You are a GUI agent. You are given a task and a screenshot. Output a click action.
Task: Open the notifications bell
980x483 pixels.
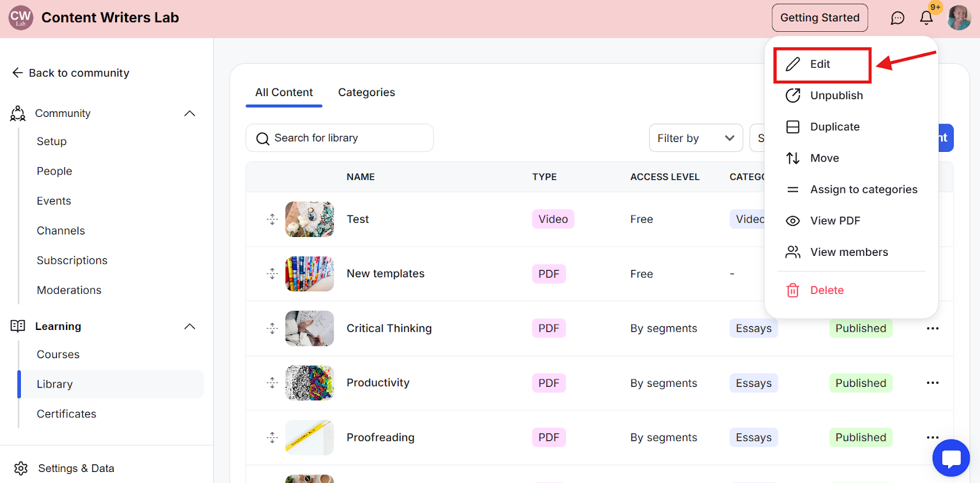click(926, 18)
